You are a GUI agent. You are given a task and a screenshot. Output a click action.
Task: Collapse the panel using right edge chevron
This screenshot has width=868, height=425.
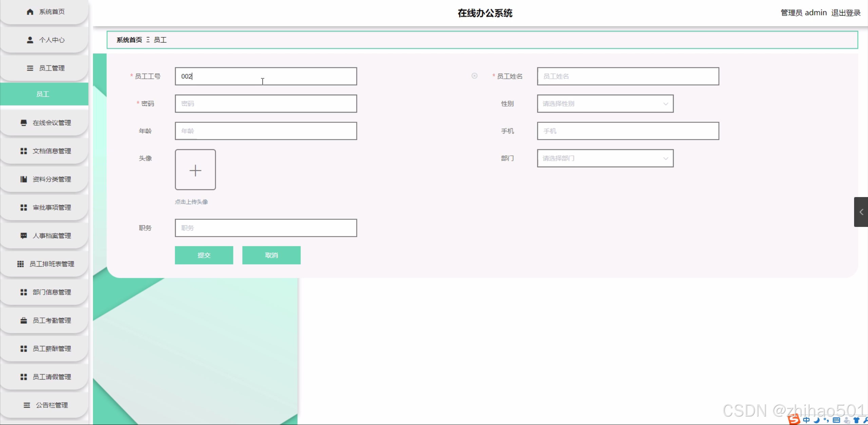pyautogui.click(x=861, y=212)
